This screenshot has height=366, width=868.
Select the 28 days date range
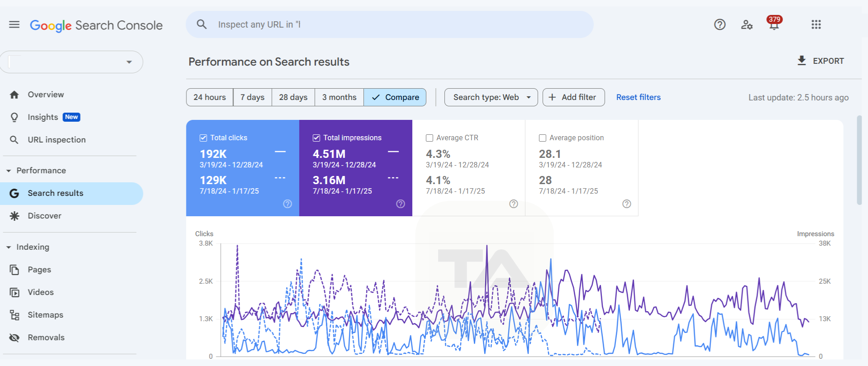[x=293, y=97]
